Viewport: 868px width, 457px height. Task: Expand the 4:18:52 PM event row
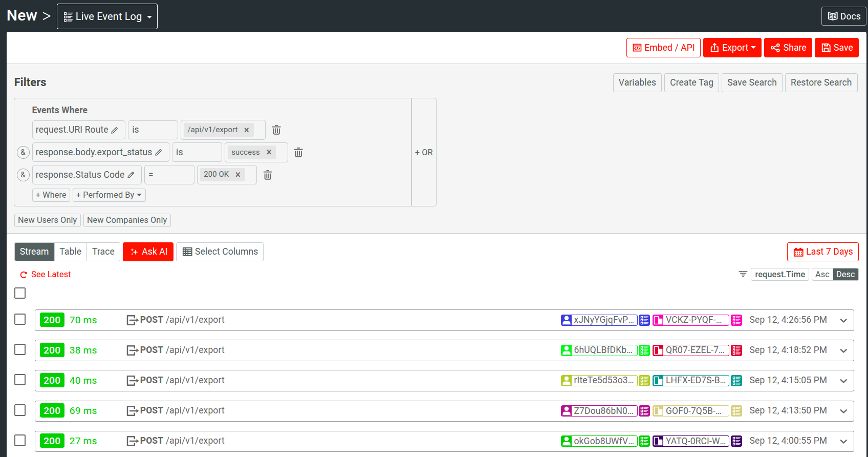coord(843,351)
